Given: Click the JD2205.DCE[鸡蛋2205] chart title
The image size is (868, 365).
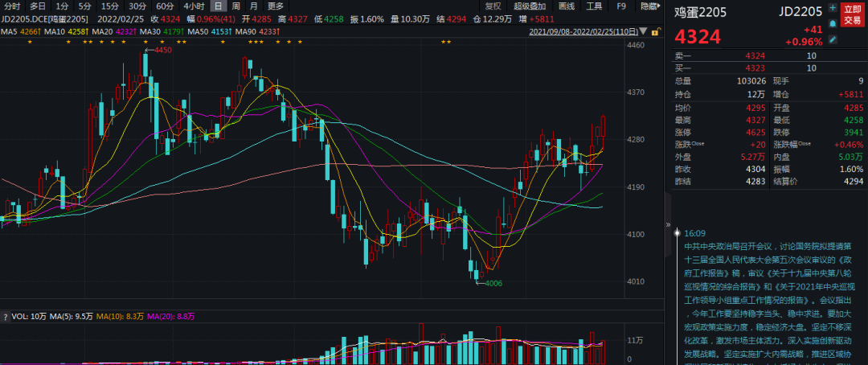Looking at the screenshot, I should click(x=46, y=19).
